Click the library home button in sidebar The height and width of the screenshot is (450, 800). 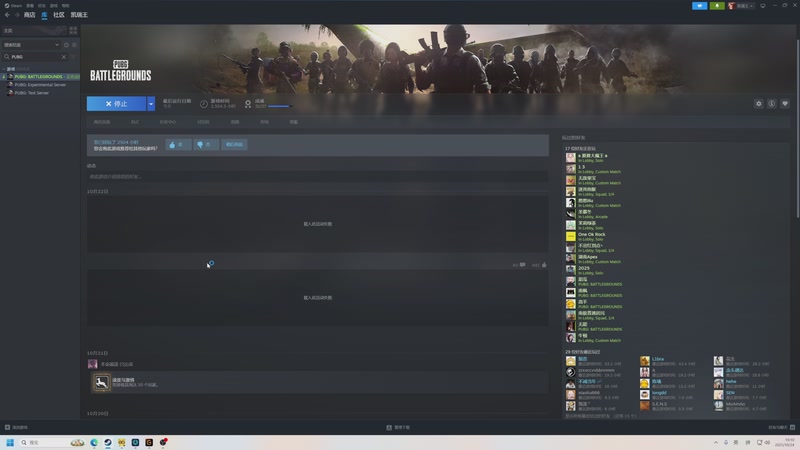[x=34, y=31]
